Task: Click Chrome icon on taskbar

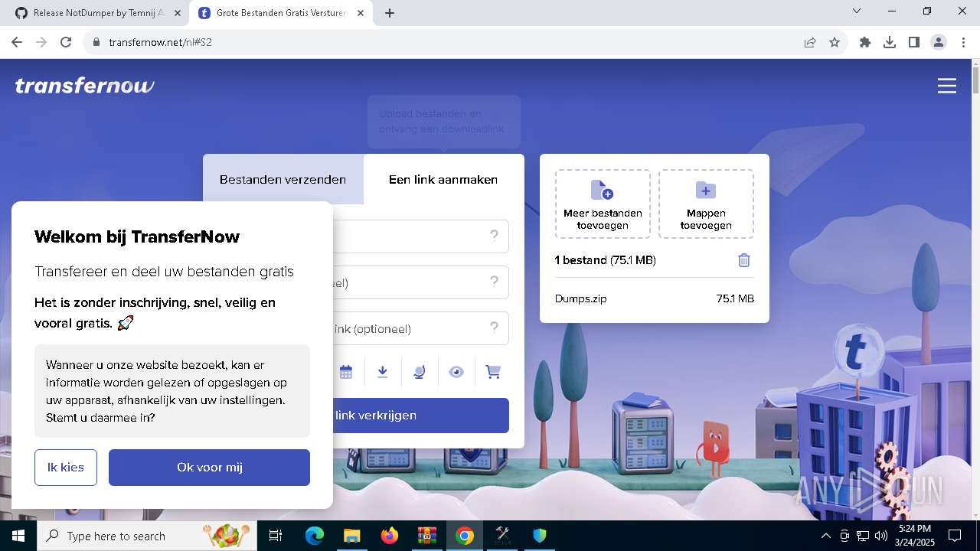Action: pos(464,536)
